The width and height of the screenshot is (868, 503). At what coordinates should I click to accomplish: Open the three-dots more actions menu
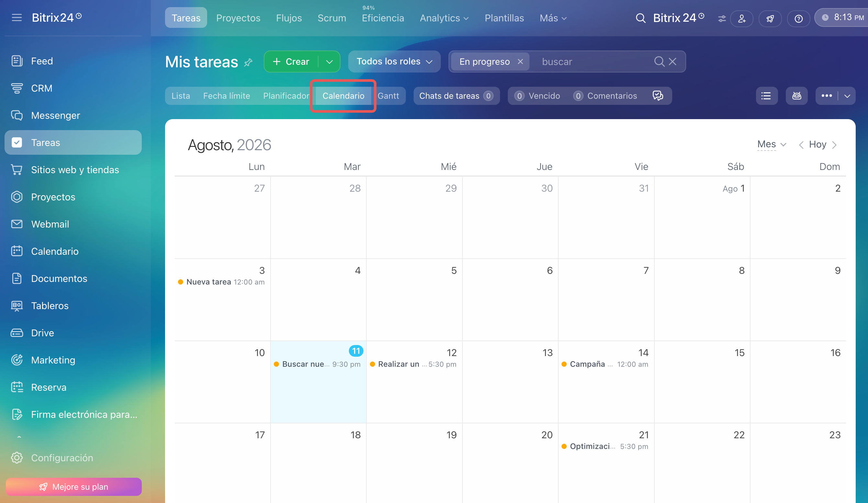point(827,96)
